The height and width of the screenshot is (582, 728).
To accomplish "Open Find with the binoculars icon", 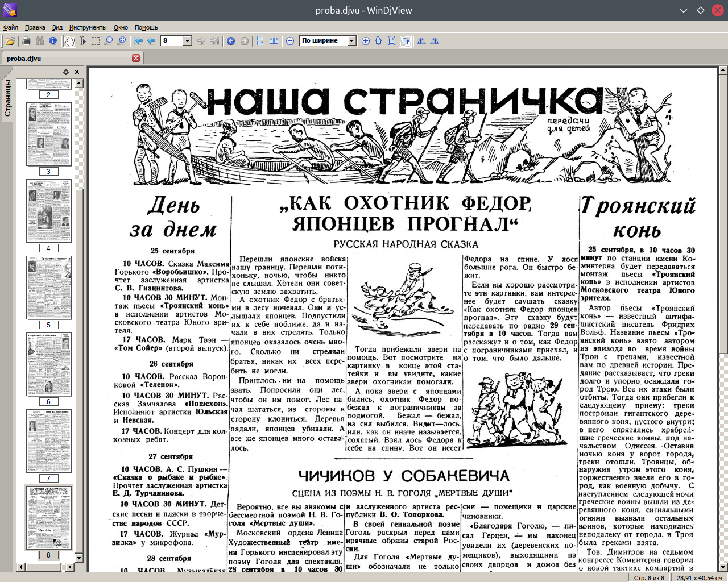I will point(39,41).
